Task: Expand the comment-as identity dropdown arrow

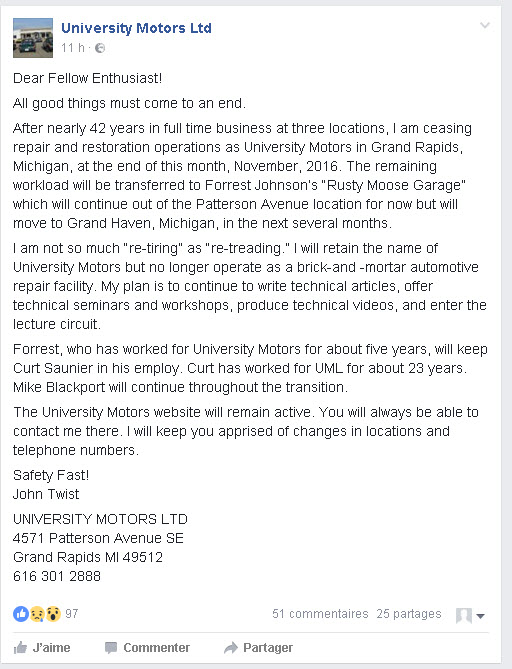Action: (x=480, y=616)
